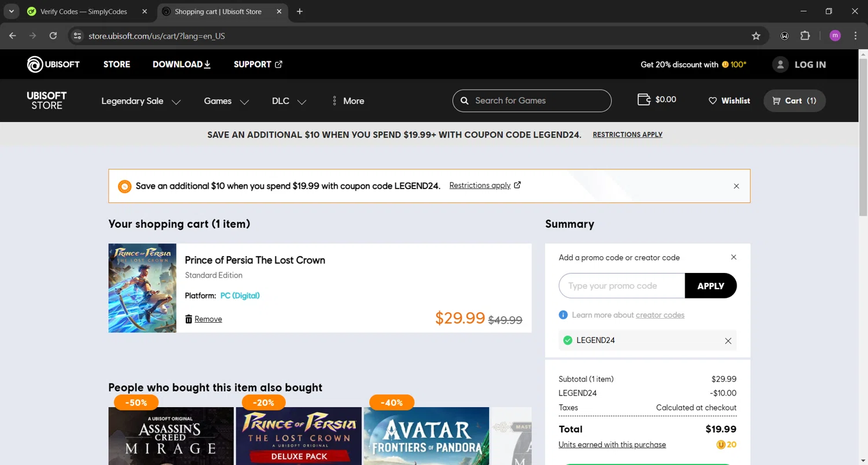The height and width of the screenshot is (465, 868).
Task: Click the blue info icon
Action: 563,315
